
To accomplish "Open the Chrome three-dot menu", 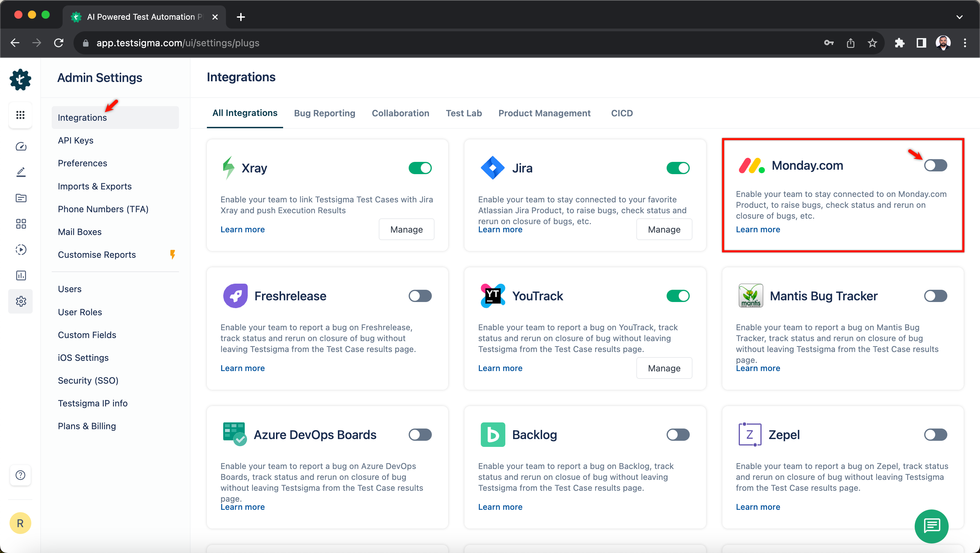I will [965, 43].
